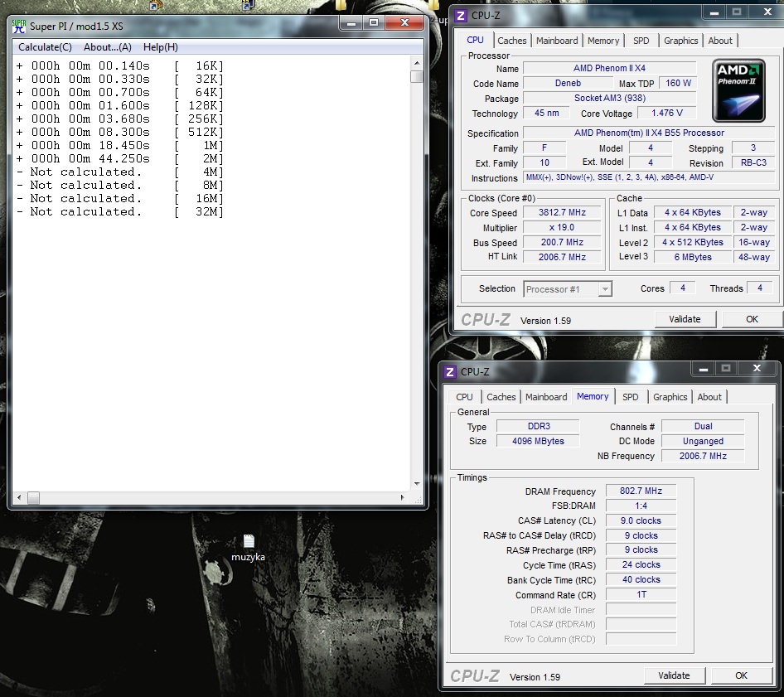Click Command Rate value 1T
This screenshot has height=697, width=784.
coord(641,594)
